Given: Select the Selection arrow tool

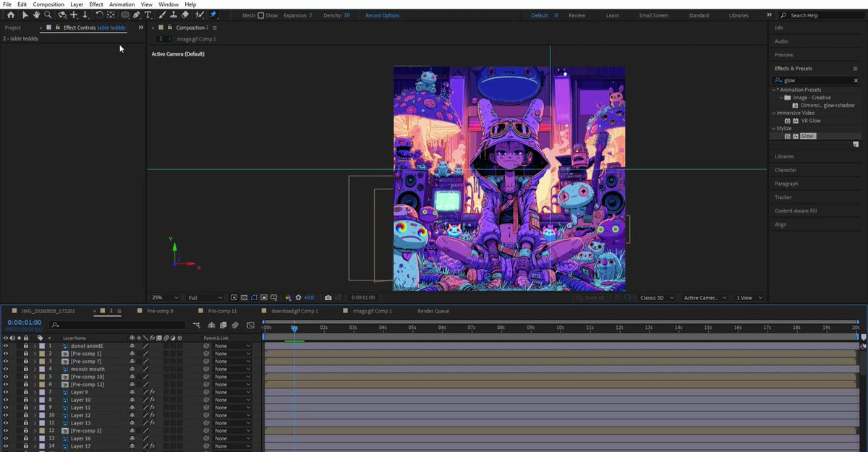Looking at the screenshot, I should click(x=25, y=14).
